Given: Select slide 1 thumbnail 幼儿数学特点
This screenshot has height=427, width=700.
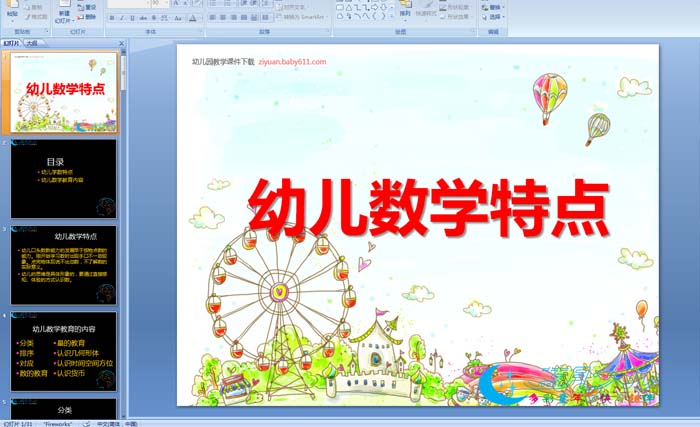Looking at the screenshot, I should [64, 92].
